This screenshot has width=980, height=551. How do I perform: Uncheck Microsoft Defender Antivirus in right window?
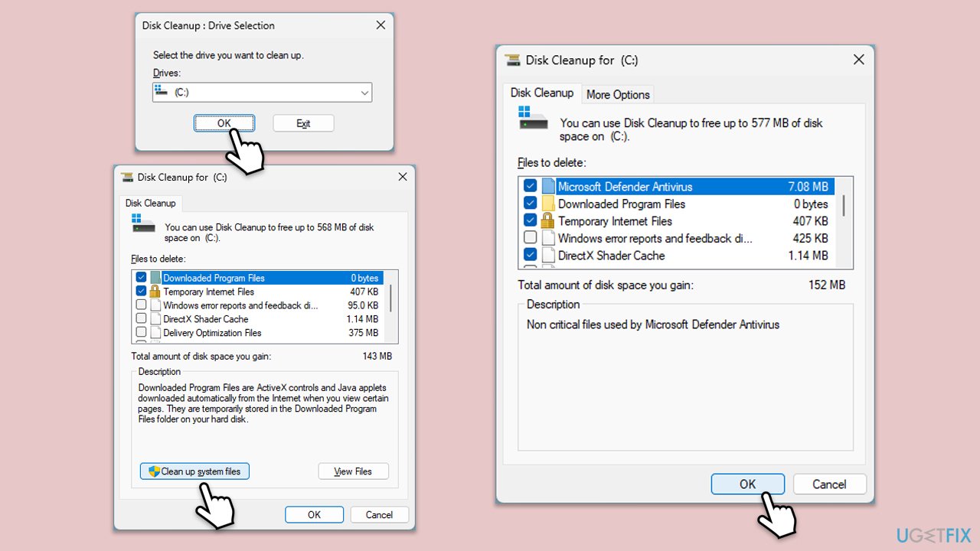click(x=531, y=185)
